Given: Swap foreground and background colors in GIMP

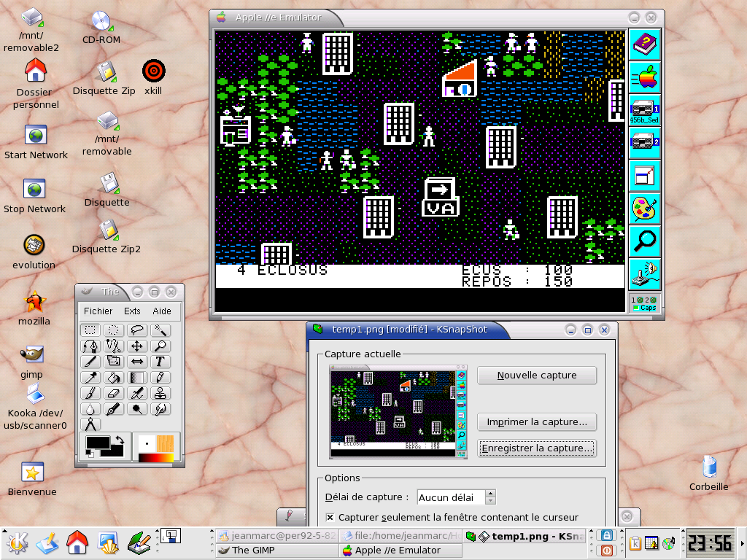Looking at the screenshot, I should [x=120, y=440].
